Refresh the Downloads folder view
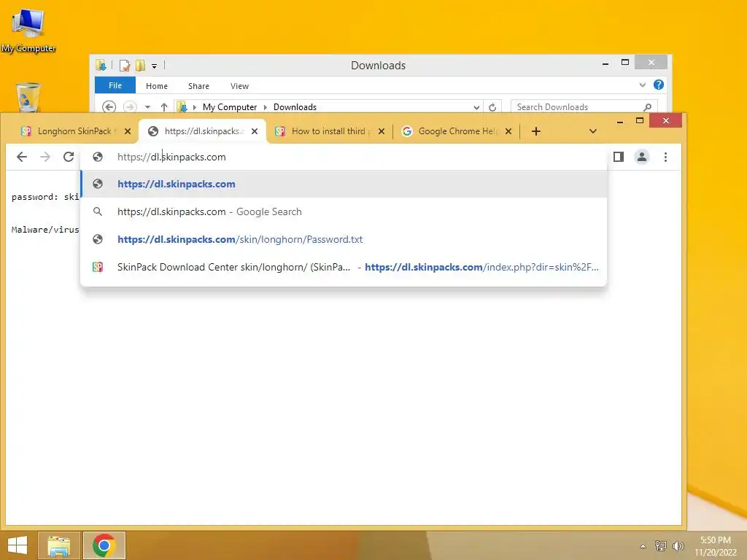747x560 pixels. [492, 108]
